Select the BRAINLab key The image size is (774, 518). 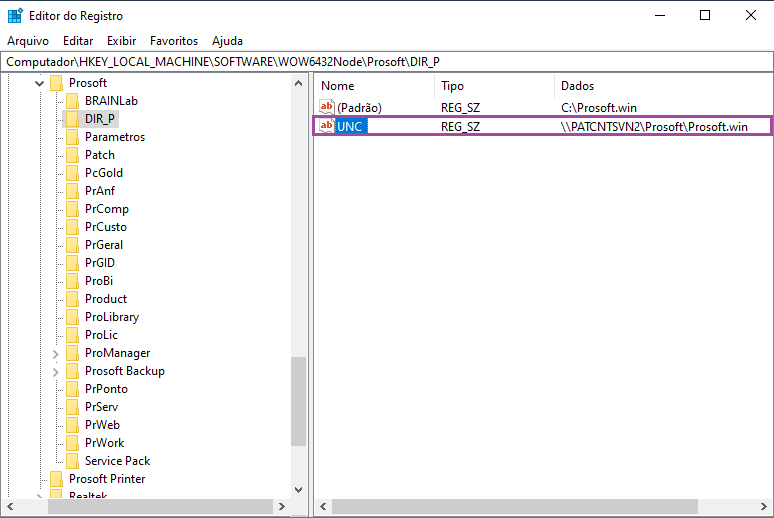pos(111,101)
